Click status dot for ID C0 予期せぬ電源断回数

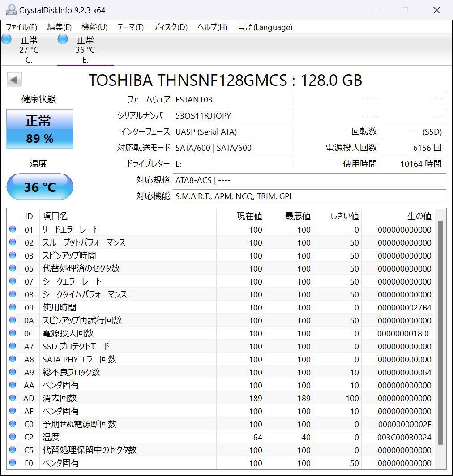[13, 424]
